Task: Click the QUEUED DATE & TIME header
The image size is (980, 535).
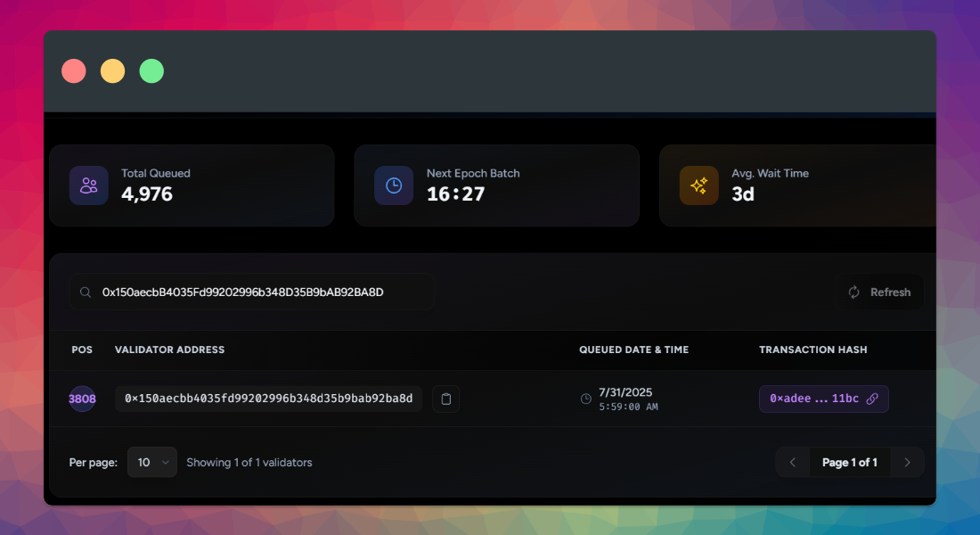Action: pyautogui.click(x=633, y=350)
